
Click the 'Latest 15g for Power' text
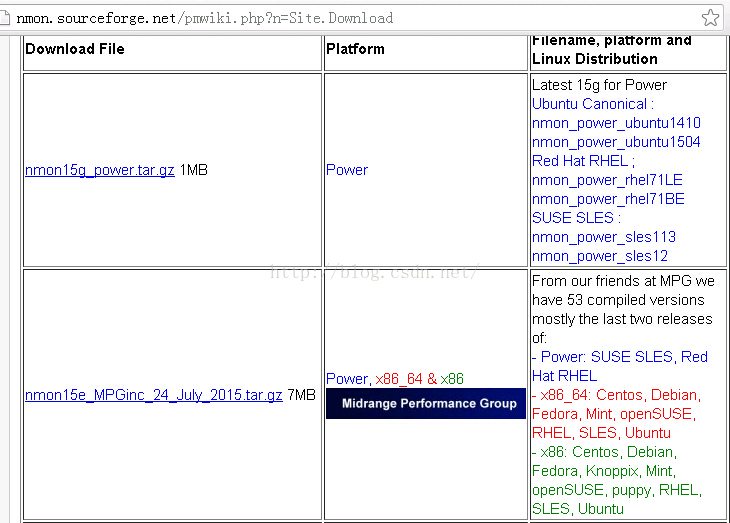pyautogui.click(x=599, y=85)
